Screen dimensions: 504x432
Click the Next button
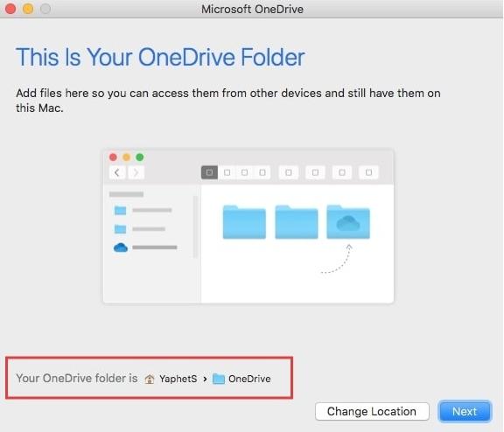click(x=465, y=411)
